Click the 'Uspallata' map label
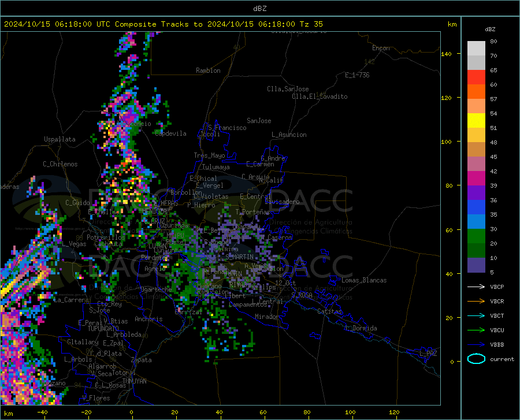Image resolution: width=520 pixels, height=420 pixels. tap(60, 139)
